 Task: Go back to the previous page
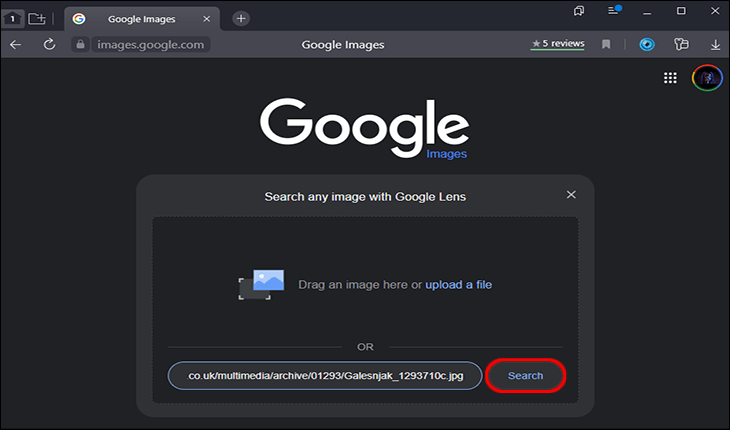pos(15,45)
